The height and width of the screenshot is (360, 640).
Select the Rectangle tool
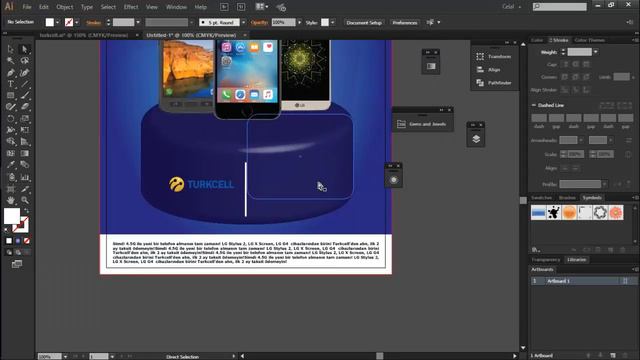(11, 96)
